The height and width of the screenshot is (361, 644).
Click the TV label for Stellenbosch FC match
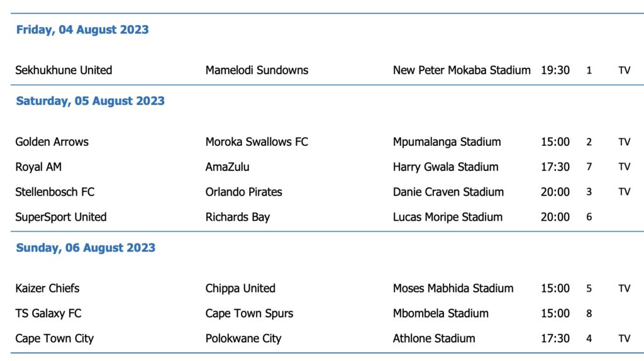tap(624, 192)
